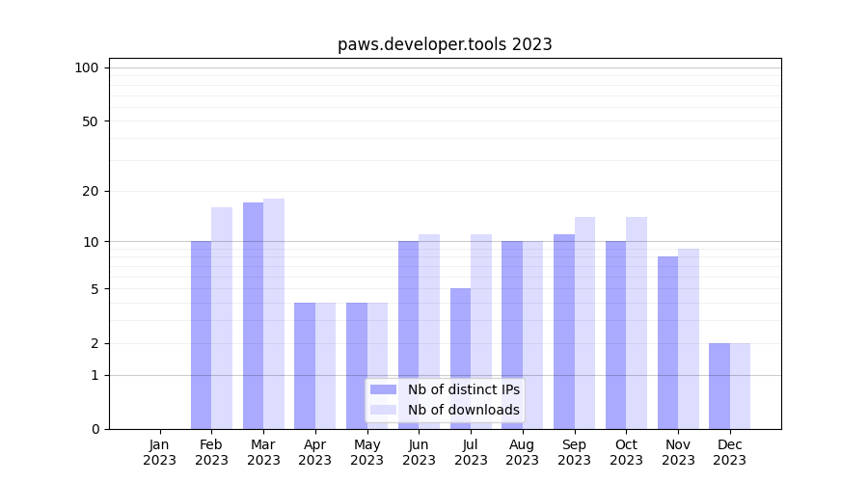Click the Aug 2023 x-axis label
The height and width of the screenshot is (482, 868).
pyautogui.click(x=523, y=452)
